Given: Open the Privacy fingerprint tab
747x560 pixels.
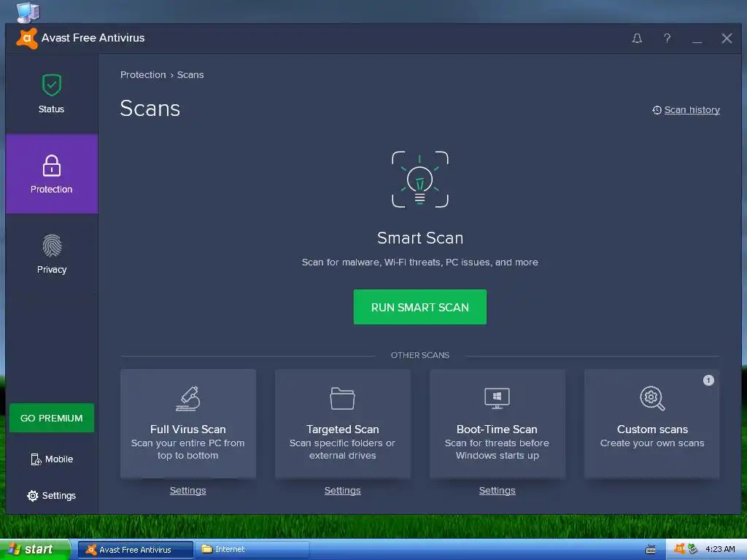Looking at the screenshot, I should tap(52, 254).
